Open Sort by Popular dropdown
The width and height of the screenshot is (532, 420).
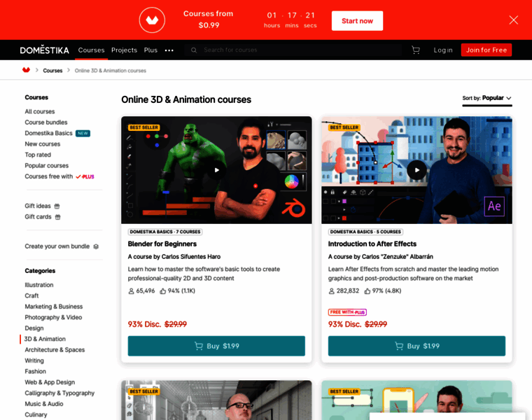point(487,98)
